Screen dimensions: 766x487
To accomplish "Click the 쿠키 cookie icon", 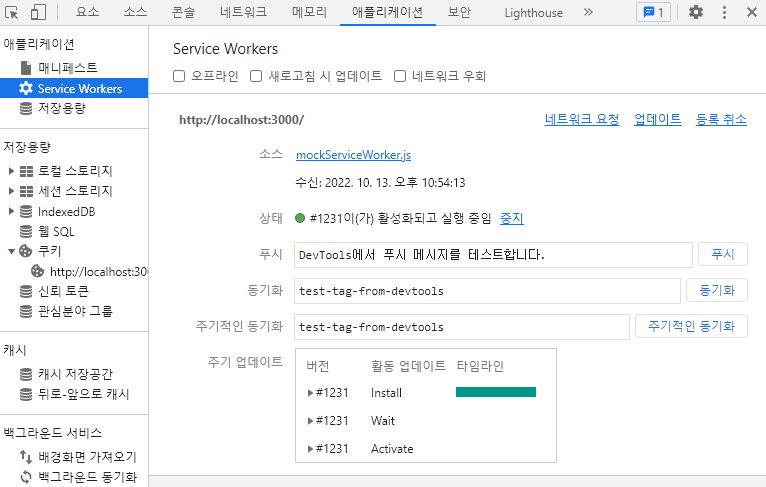I will (26, 251).
